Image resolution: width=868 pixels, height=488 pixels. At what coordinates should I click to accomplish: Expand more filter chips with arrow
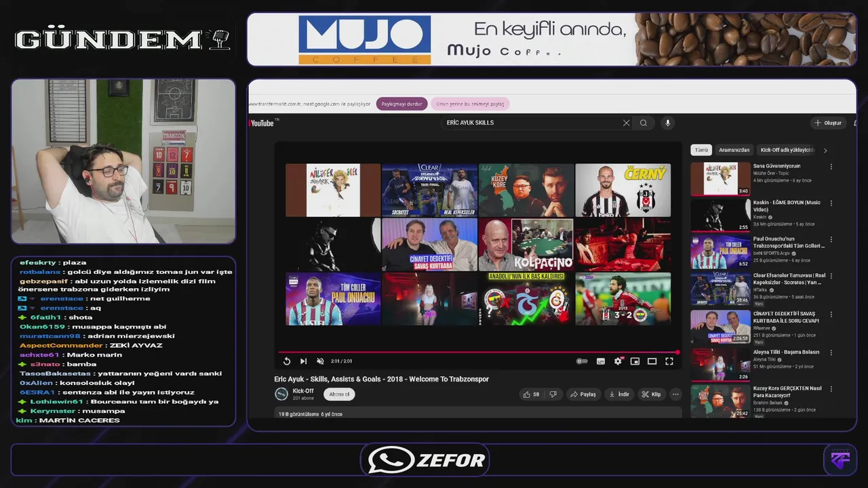pos(825,150)
